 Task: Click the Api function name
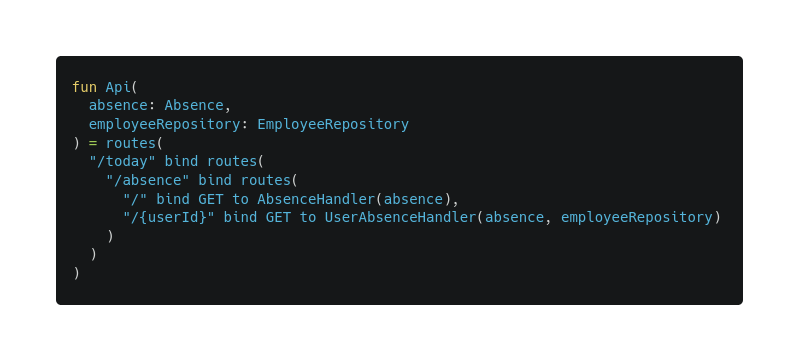click(x=118, y=87)
